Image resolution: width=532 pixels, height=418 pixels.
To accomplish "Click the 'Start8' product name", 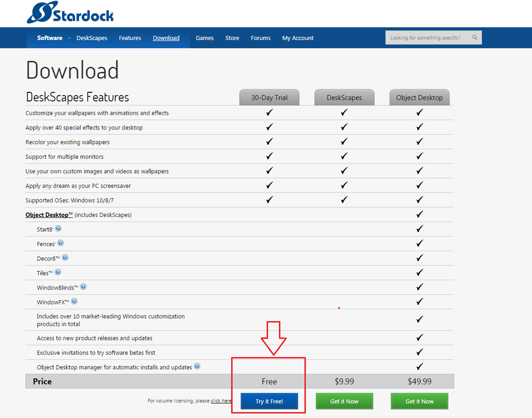I will click(x=45, y=230).
